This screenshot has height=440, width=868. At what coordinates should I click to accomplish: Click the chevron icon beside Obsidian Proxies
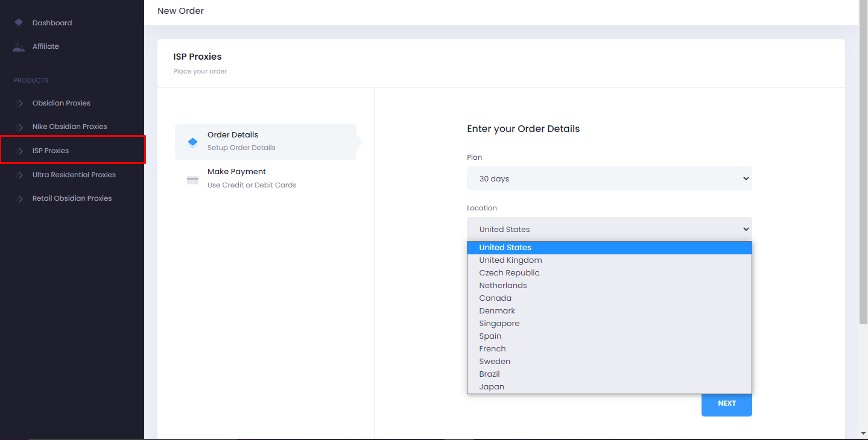click(x=19, y=103)
